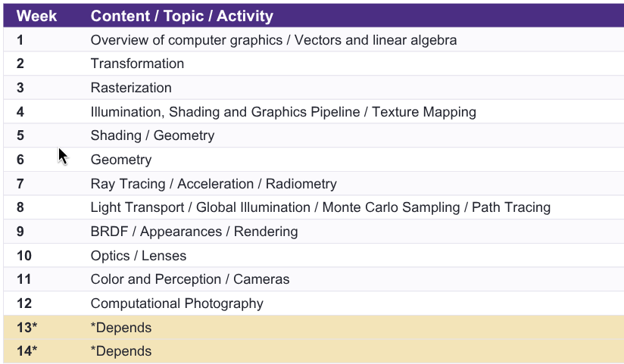624x364 pixels.
Task: Click the week number 13* cell
Action: (27, 328)
